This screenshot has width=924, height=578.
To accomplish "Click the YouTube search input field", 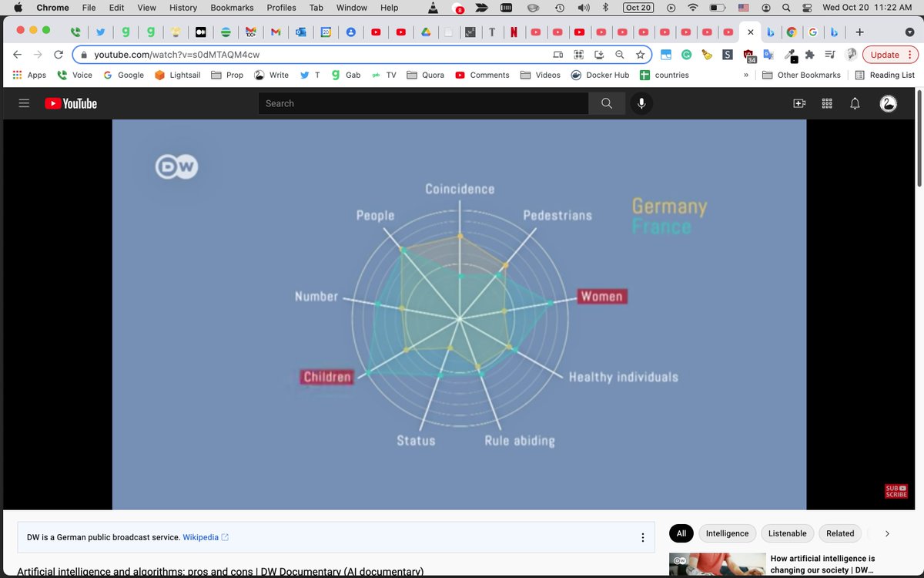I will [423, 103].
